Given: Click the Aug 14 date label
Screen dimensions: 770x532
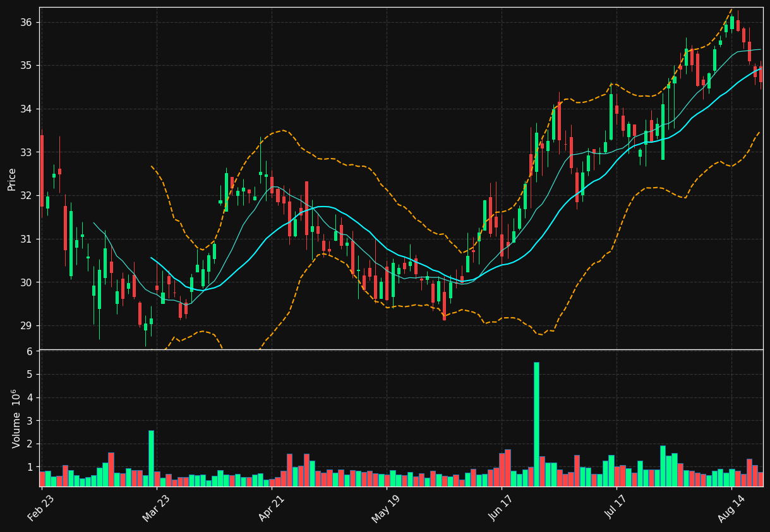Looking at the screenshot, I should [731, 508].
